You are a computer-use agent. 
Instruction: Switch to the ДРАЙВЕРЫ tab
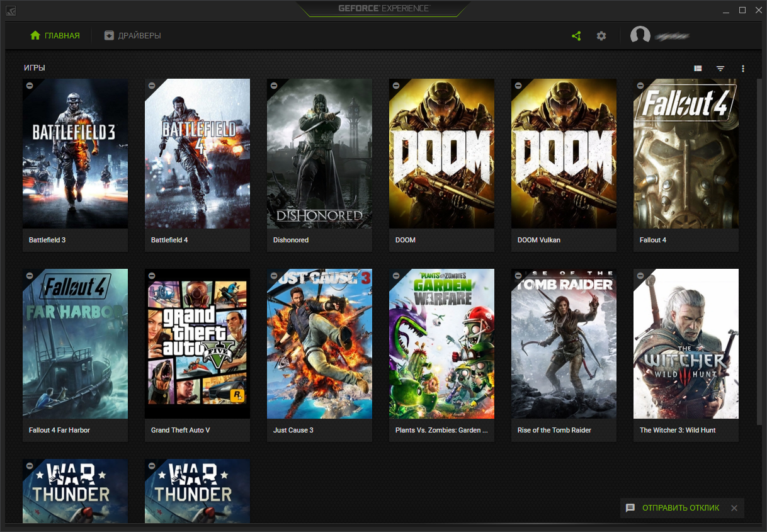132,36
